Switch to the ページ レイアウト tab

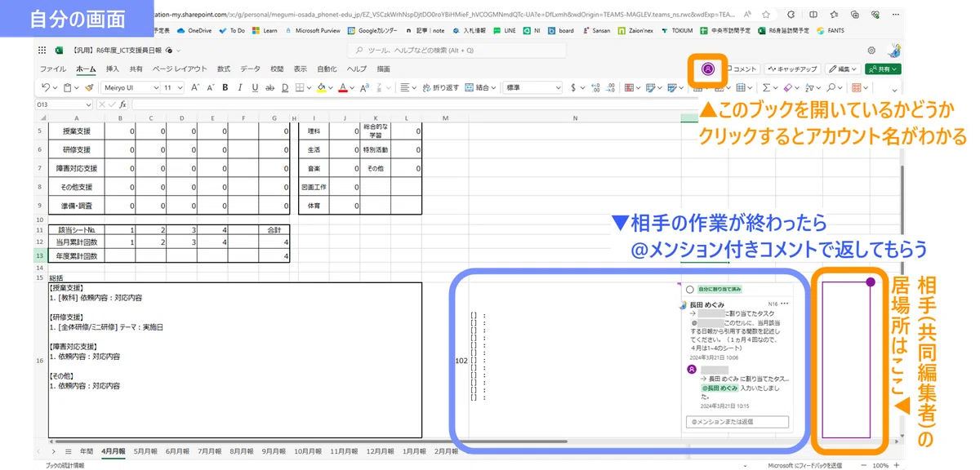coord(180,69)
